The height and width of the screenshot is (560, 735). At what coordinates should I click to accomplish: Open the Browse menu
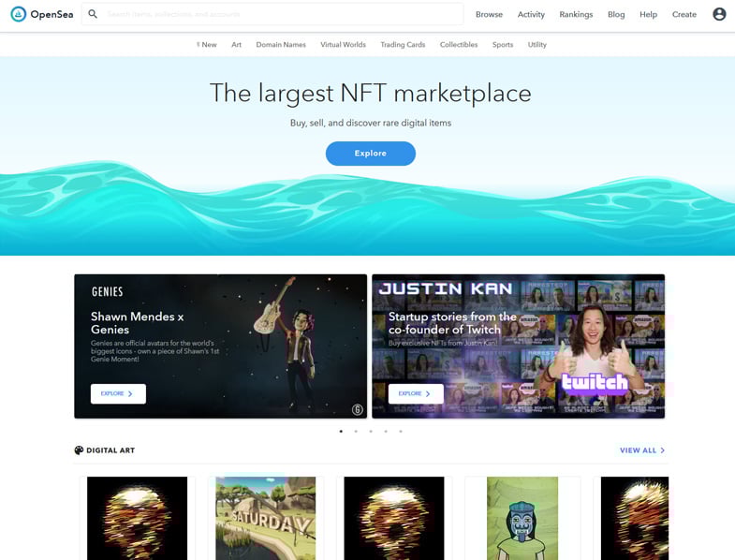(489, 15)
